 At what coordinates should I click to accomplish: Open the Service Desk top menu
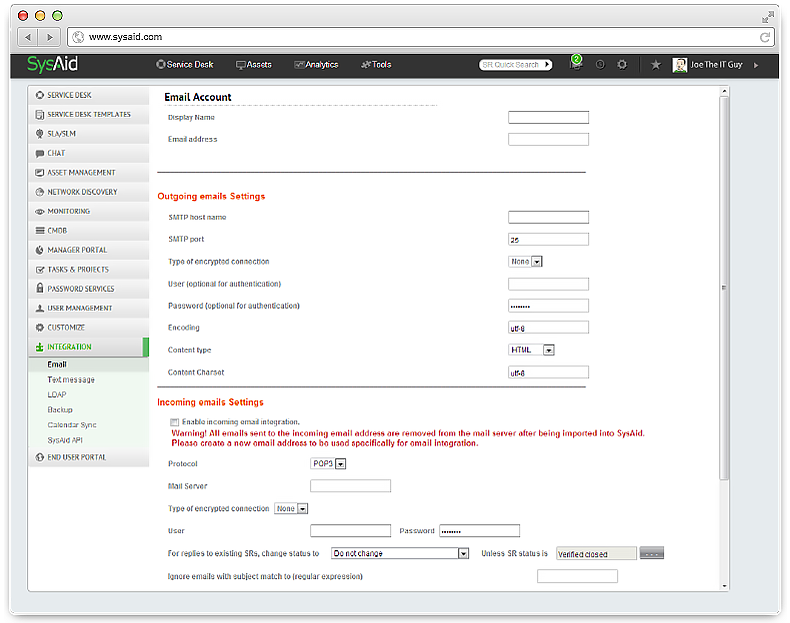[x=184, y=64]
